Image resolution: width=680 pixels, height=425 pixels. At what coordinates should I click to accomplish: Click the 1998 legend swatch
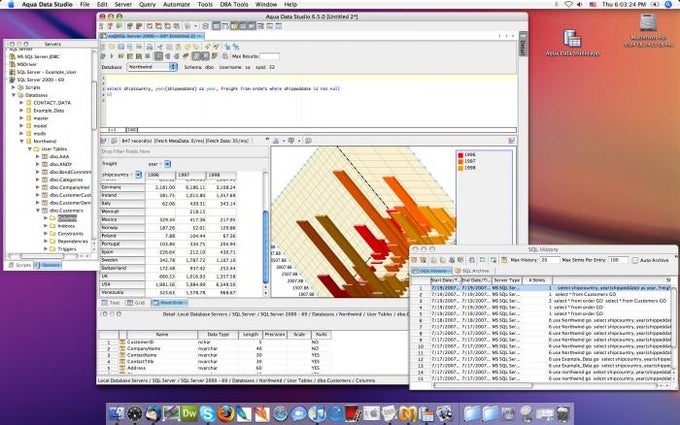[461, 168]
